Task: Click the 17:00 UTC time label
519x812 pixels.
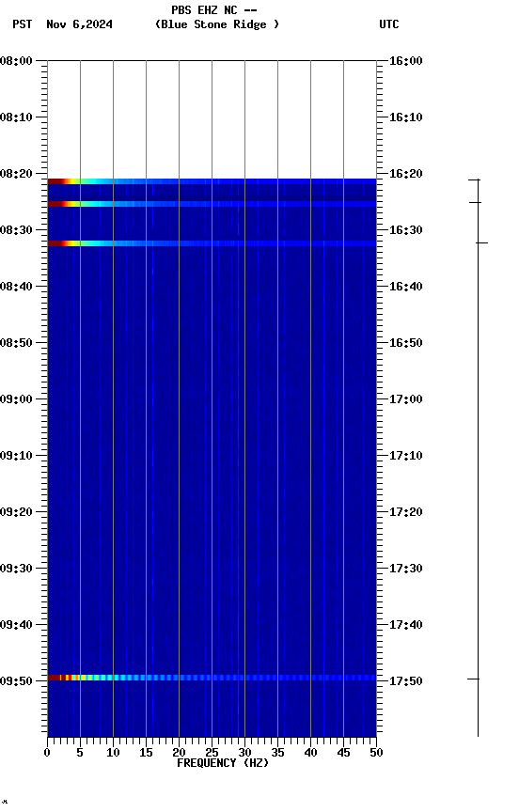Action: (406, 399)
